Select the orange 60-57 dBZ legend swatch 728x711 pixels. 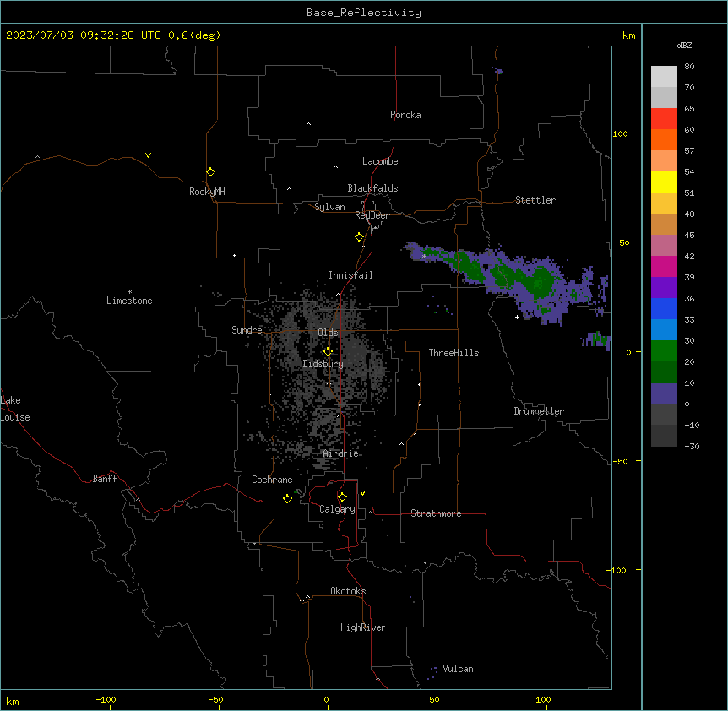pos(664,139)
